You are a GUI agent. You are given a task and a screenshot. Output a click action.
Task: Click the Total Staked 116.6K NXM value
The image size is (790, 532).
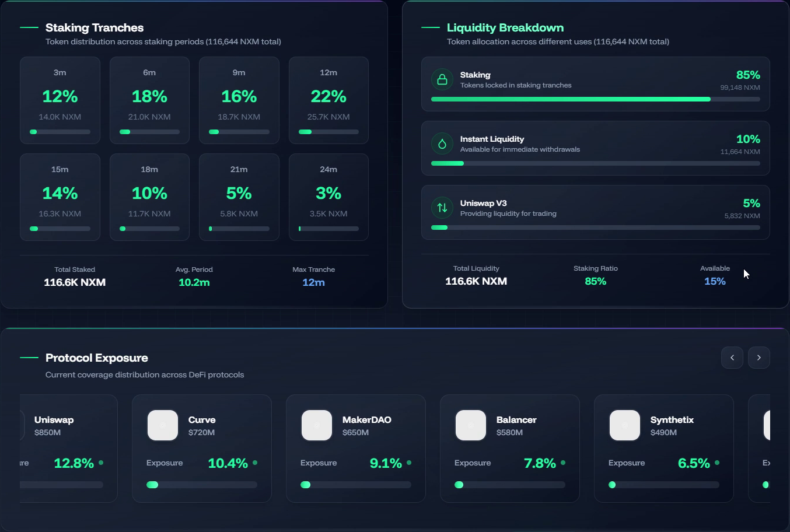[x=75, y=282]
